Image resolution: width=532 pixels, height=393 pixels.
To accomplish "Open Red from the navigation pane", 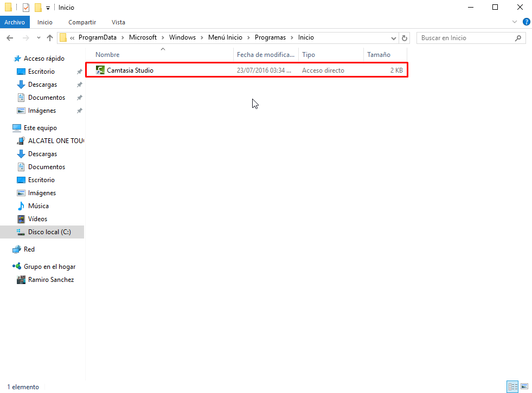I will click(x=28, y=249).
